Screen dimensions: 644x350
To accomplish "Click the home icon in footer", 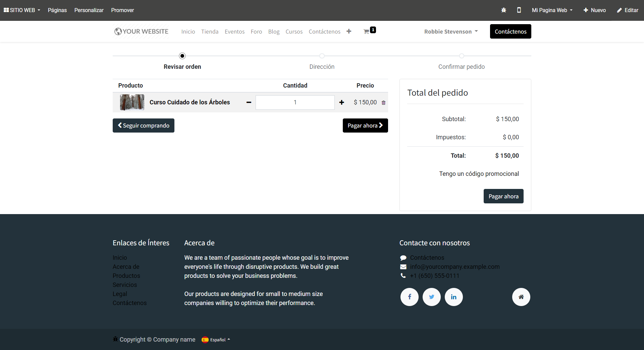I will pos(521,297).
